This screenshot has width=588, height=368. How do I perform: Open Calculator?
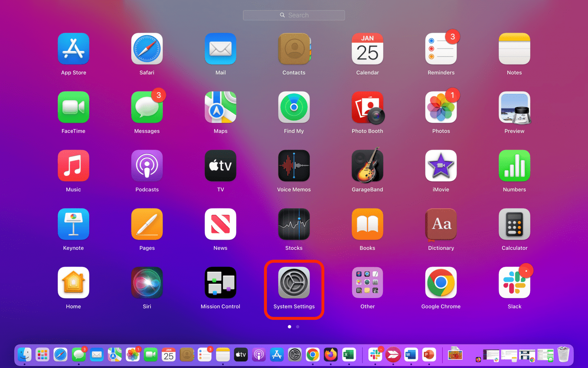pyautogui.click(x=514, y=224)
